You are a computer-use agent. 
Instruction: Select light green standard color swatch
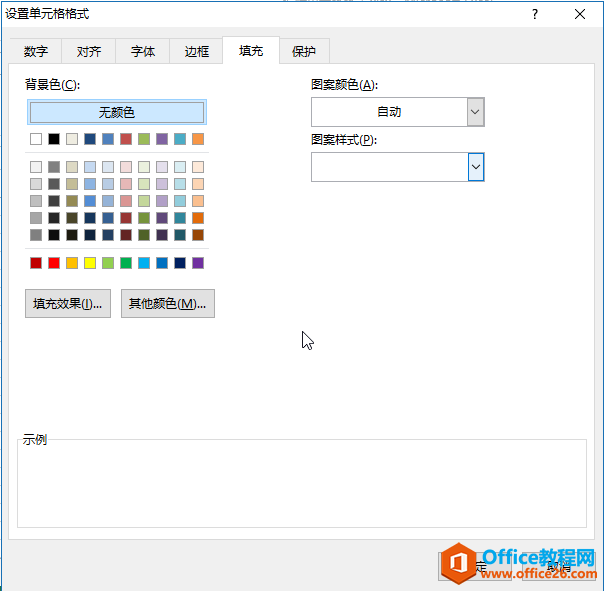click(108, 263)
